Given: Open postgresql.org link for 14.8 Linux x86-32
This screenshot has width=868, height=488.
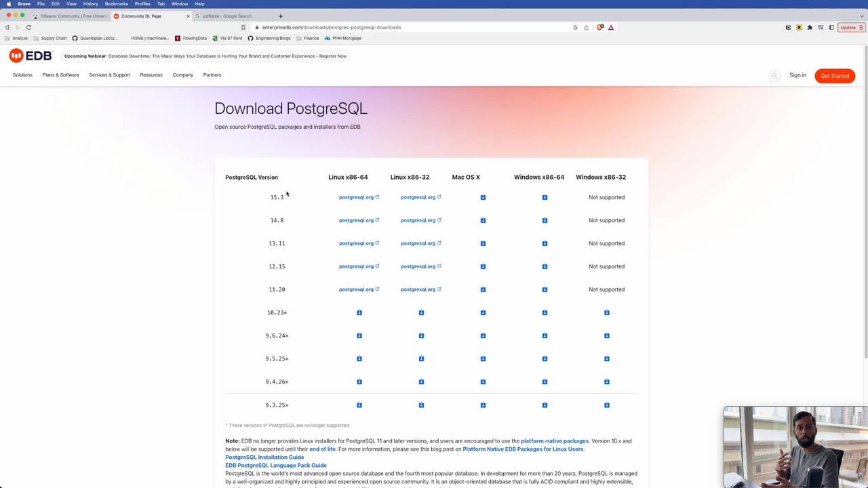Looking at the screenshot, I should [x=420, y=220].
